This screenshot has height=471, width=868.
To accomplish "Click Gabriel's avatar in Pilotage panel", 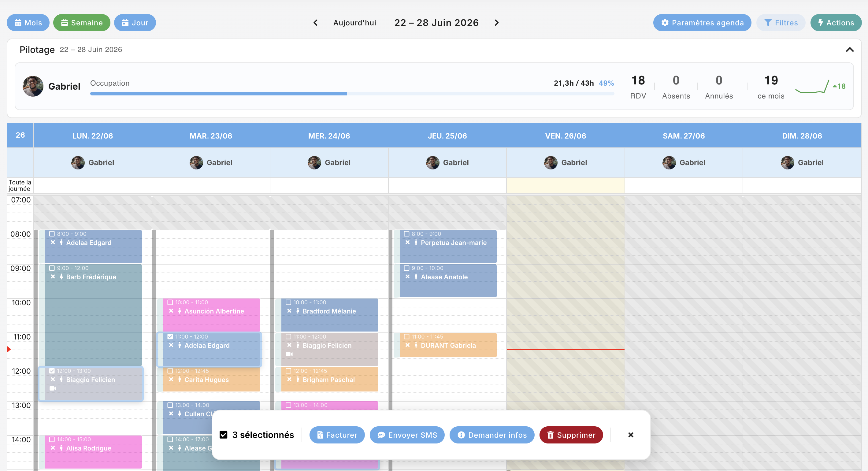I will tap(33, 86).
